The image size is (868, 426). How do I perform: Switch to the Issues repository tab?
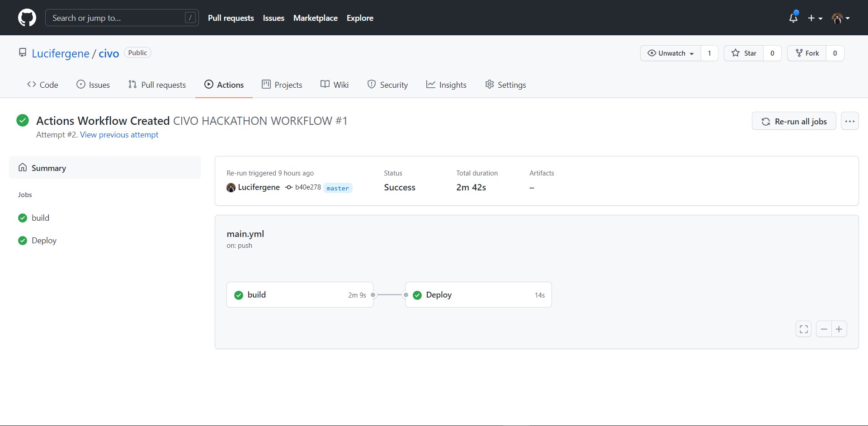[93, 85]
